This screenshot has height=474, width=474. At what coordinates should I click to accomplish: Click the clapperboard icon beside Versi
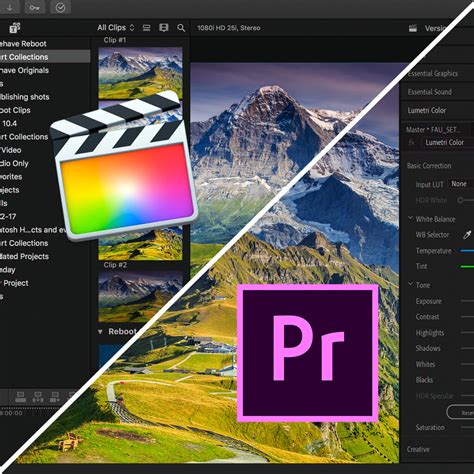tap(413, 28)
